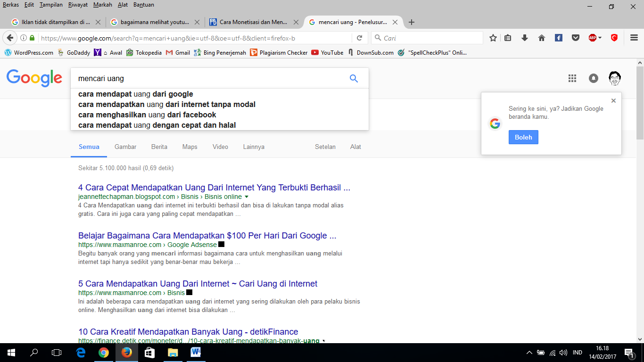Open the Gmail bookmark icon
Image resolution: width=644 pixels, height=362 pixels.
168,53
